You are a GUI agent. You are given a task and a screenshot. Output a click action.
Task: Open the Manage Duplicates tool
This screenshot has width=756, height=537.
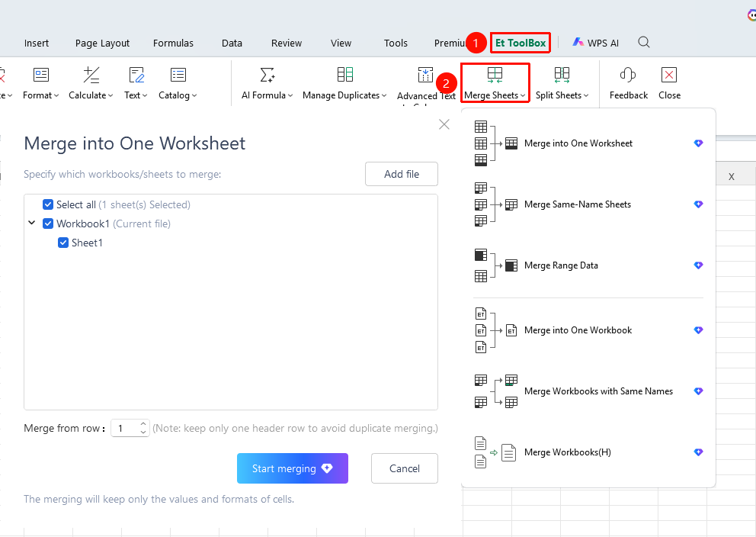tap(344, 83)
